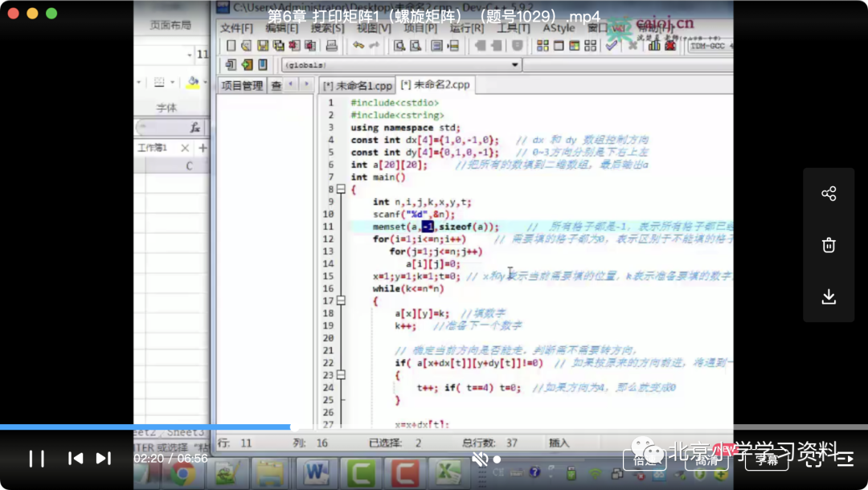Screen dimensions: 868x490
Task: Click the Undo arrow in Dev-C++ toolbar
Action: [358, 45]
